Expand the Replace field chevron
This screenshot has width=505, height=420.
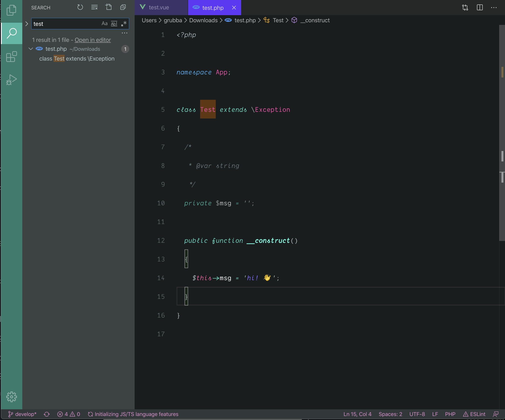[x=27, y=24]
